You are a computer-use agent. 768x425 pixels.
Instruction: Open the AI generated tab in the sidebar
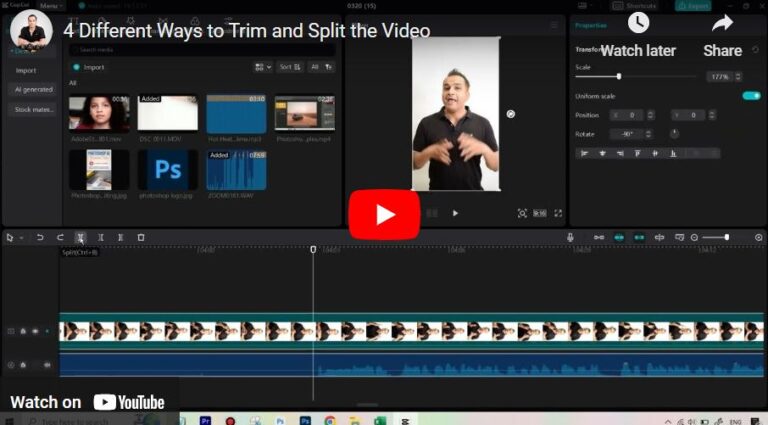pos(33,90)
